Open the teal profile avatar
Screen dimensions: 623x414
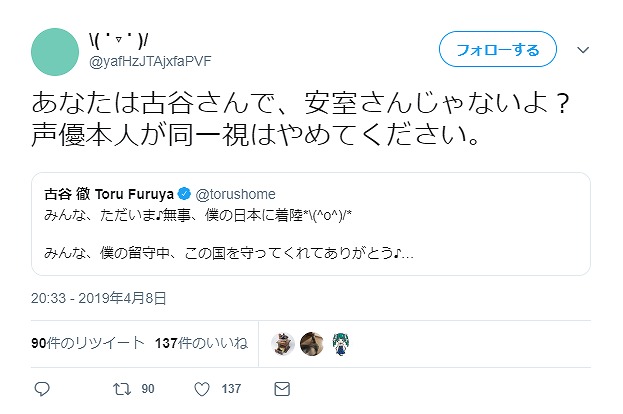57,52
